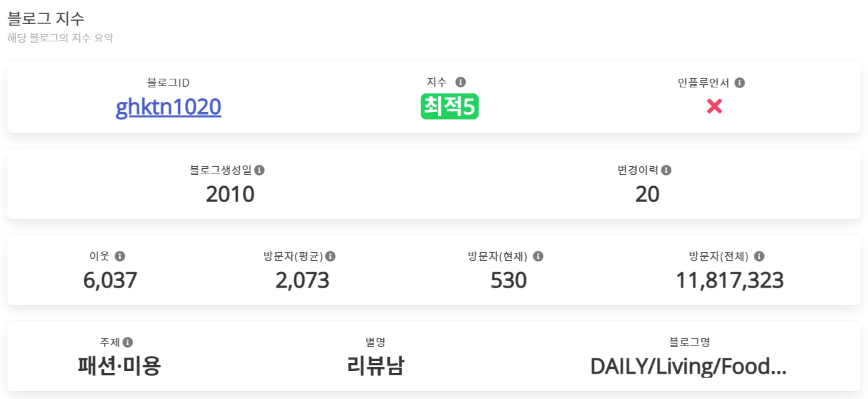This screenshot has height=399, width=868.
Task: Click info icon beside 블로그생성일
Action: coord(259,170)
